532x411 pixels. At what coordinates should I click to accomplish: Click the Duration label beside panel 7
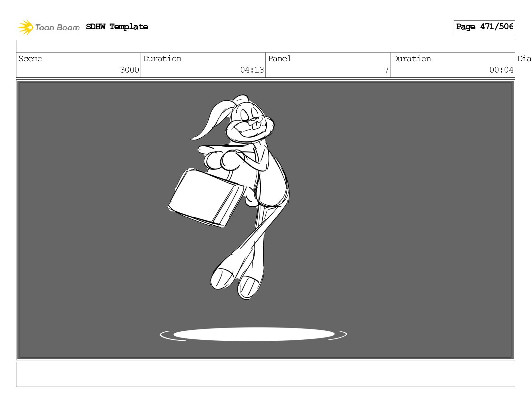point(412,59)
